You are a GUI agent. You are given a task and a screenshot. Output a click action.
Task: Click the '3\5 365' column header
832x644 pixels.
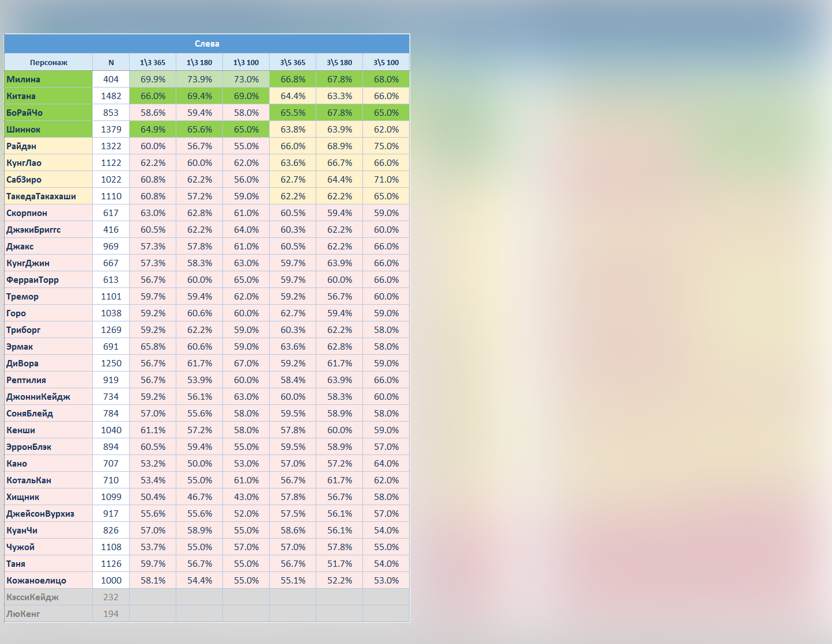click(293, 62)
